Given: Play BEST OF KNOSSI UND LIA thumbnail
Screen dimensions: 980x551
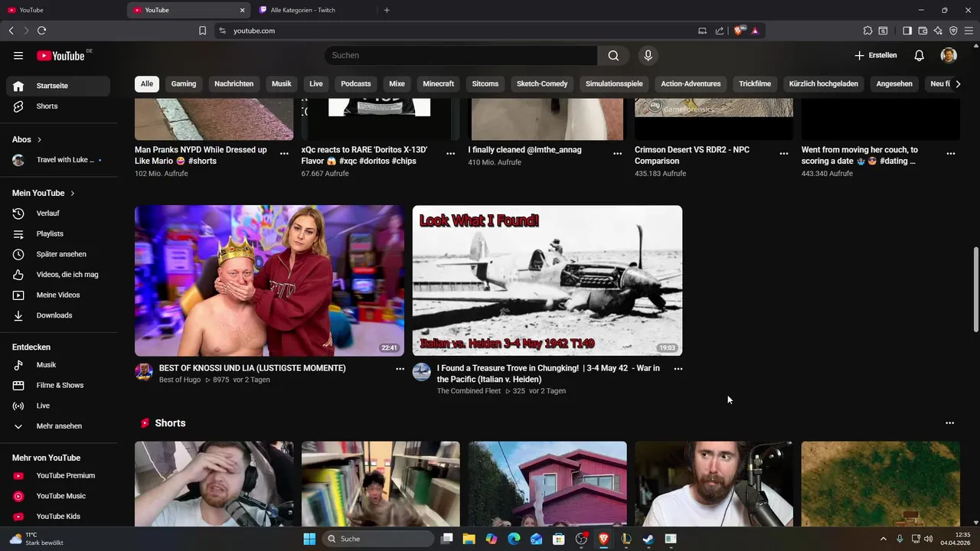Looking at the screenshot, I should [269, 280].
